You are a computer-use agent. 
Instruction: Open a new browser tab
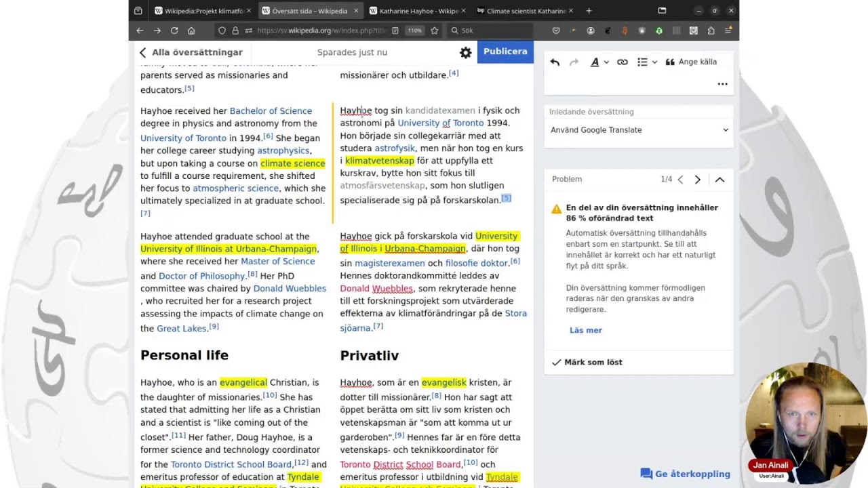[589, 11]
